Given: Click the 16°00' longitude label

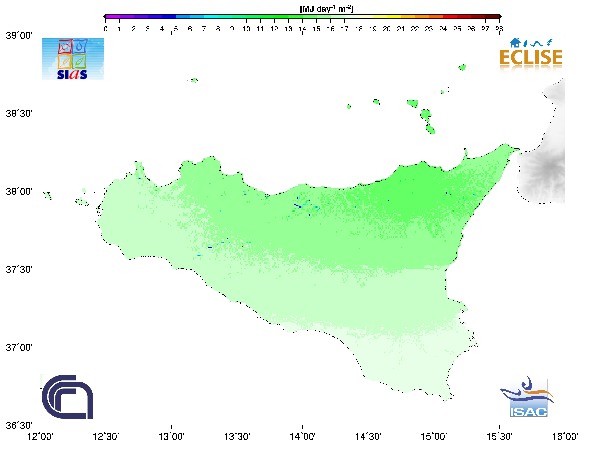Looking at the screenshot, I should pyautogui.click(x=565, y=437).
